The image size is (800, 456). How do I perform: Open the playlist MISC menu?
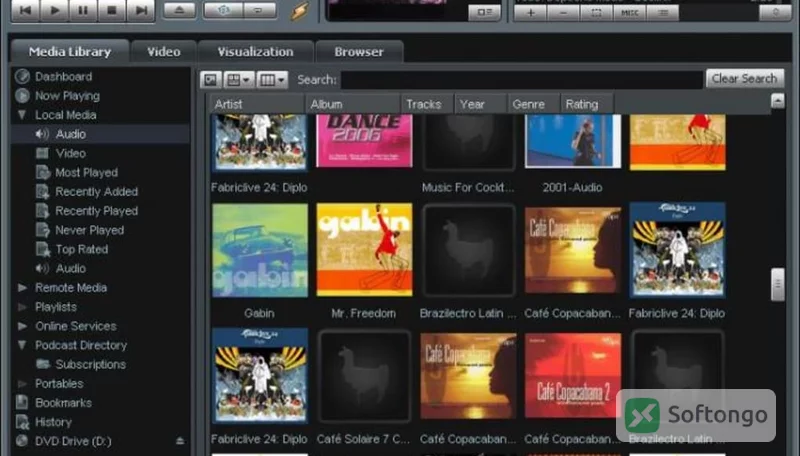(630, 12)
